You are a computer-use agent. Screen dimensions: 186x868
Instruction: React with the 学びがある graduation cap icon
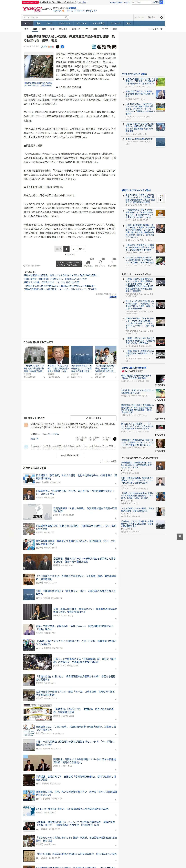(x=89, y=262)
